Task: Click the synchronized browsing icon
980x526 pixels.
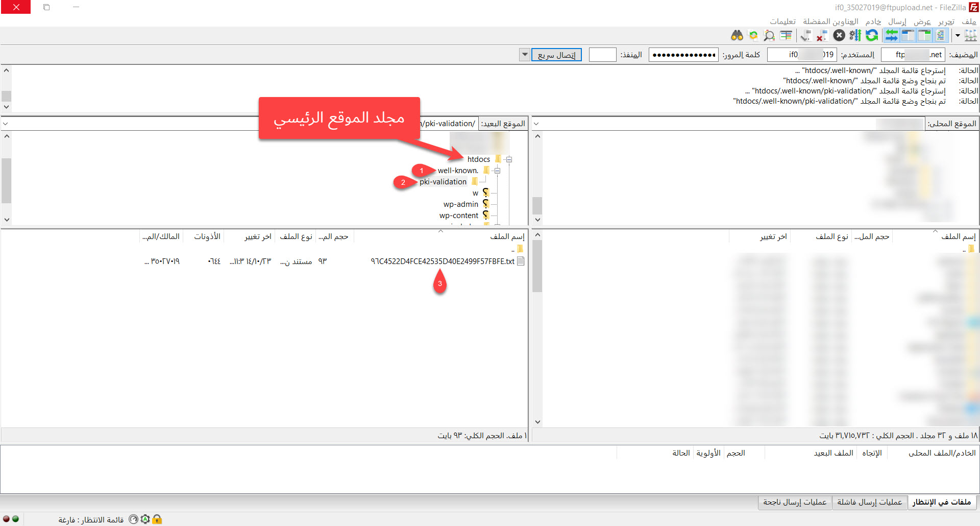Action: pyautogui.click(x=753, y=35)
